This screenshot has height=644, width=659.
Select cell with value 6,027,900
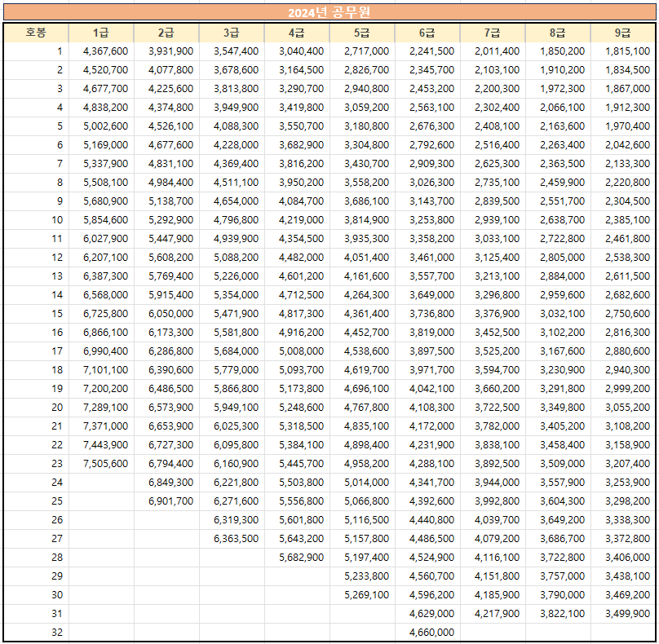click(101, 239)
